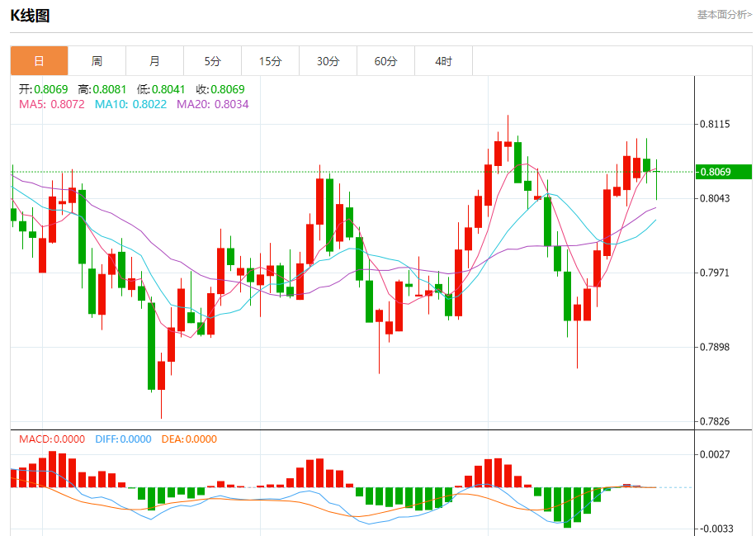Click the MACD indicator label
Screen dimensions: 756x536
point(52,439)
